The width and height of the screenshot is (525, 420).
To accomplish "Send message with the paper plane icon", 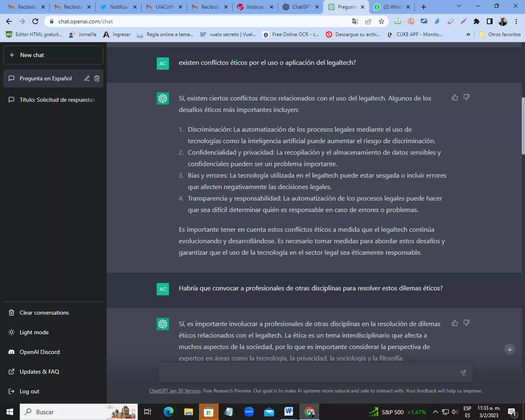I will coord(463,372).
